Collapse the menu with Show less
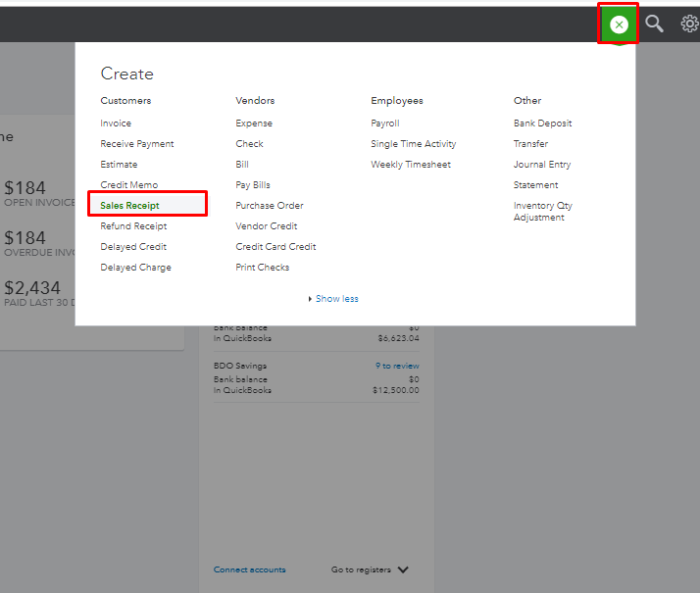This screenshot has height=593, width=700. click(x=334, y=299)
